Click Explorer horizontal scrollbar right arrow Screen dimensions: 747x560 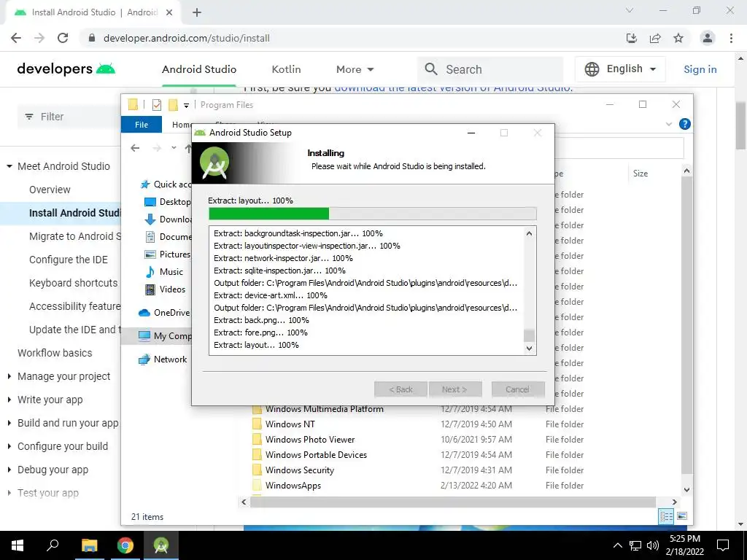(x=675, y=502)
